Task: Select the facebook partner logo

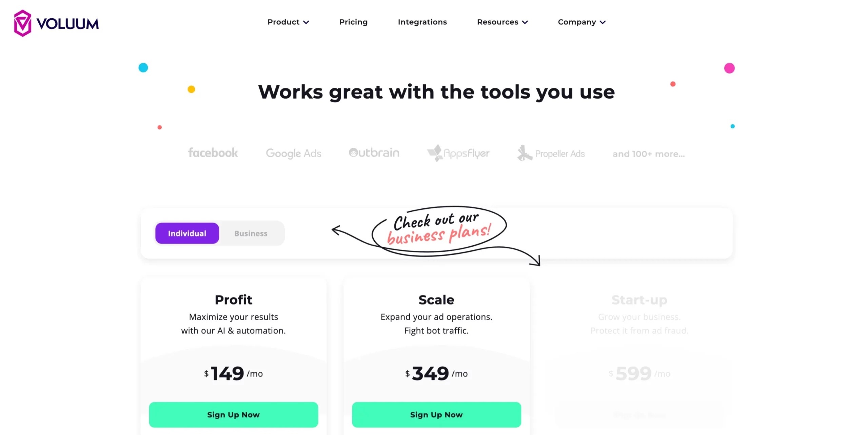Action: tap(213, 153)
